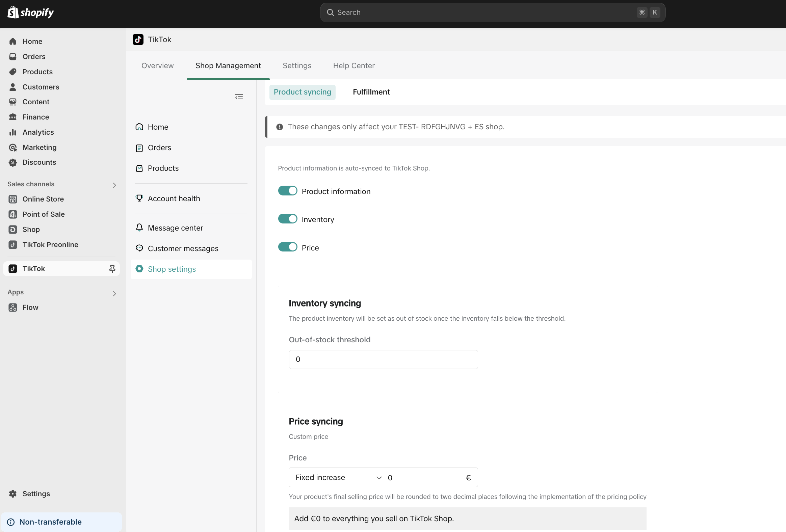Screen dimensions: 786x532
Task: Click the Message center bell icon
Action: [139, 228]
